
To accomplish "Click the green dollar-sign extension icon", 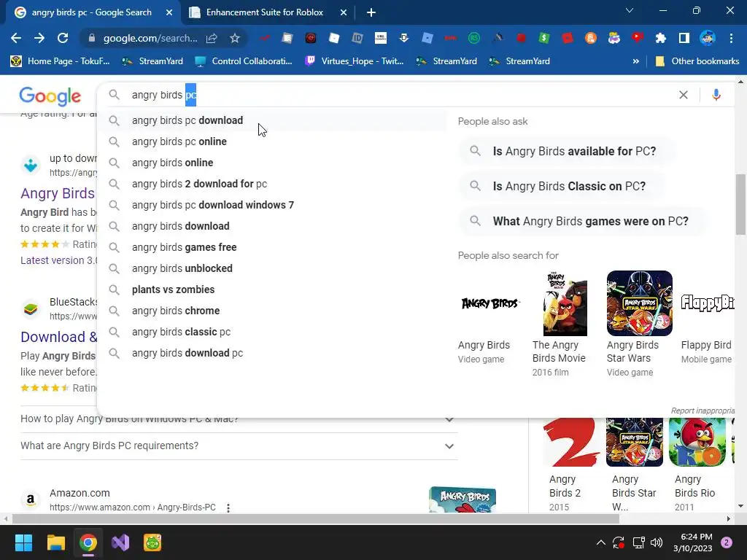I will tap(543, 38).
